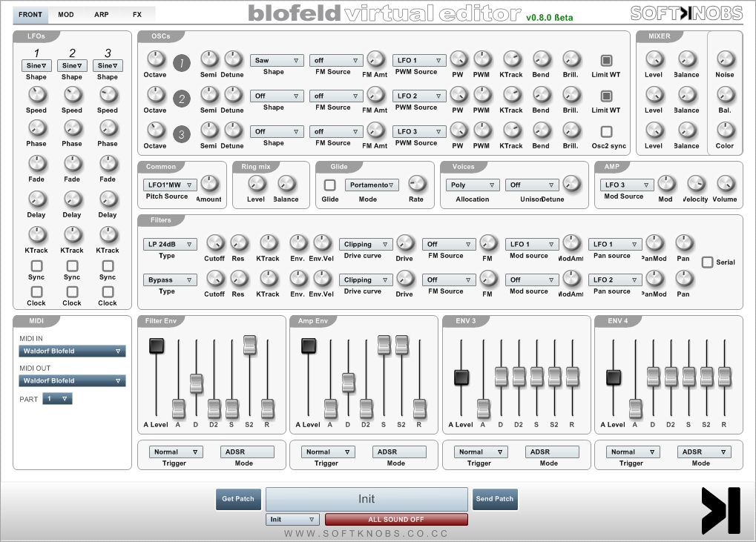This screenshot has width=756, height=542.
Task: Click the Oscillator 1 Brill. knob
Action: click(x=571, y=59)
